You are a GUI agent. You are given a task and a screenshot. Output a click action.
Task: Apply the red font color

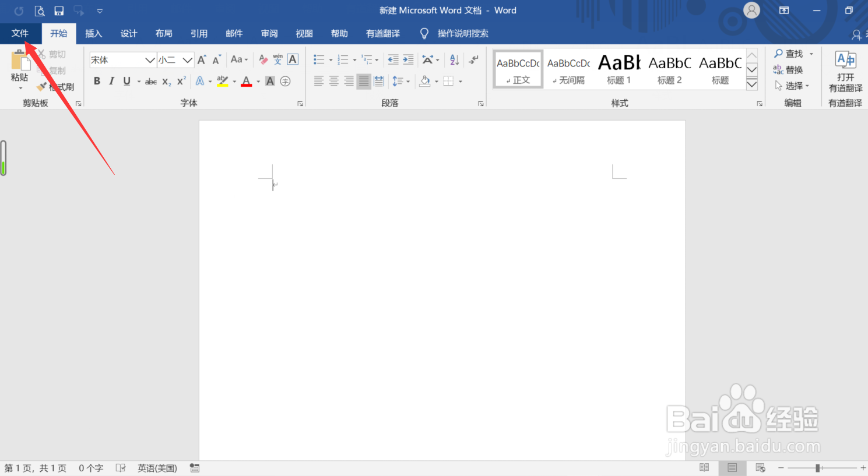pyautogui.click(x=246, y=82)
